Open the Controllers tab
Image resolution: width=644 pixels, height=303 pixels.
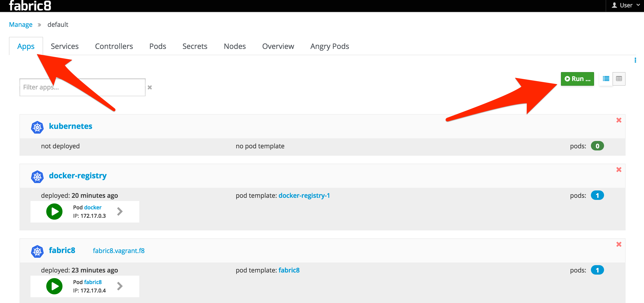(x=114, y=46)
